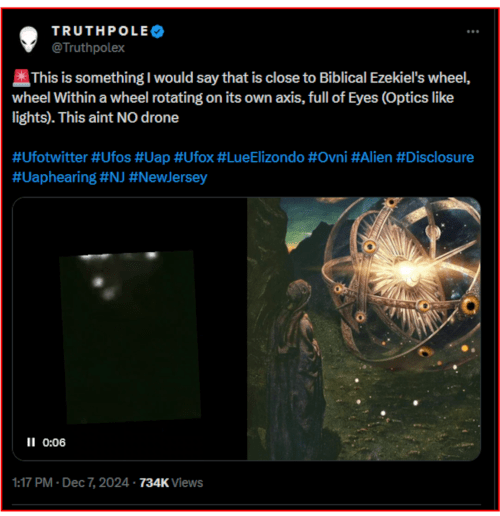
Task: Click the blue verified checkmark badge
Action: click(157, 31)
